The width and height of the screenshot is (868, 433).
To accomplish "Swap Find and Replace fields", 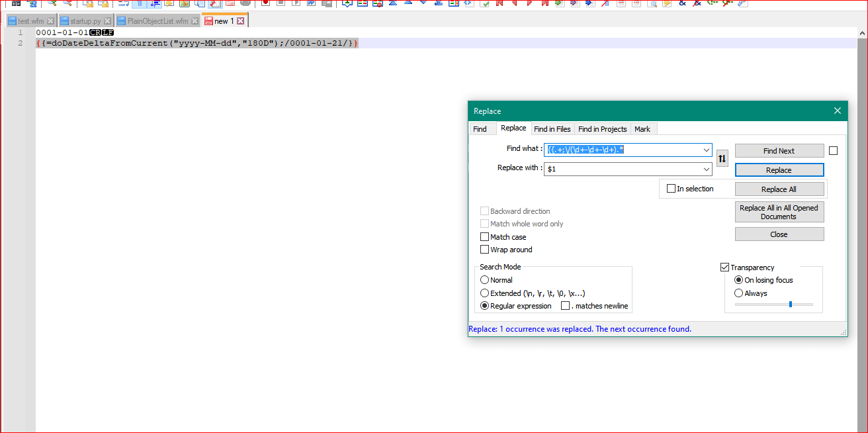I will 722,158.
